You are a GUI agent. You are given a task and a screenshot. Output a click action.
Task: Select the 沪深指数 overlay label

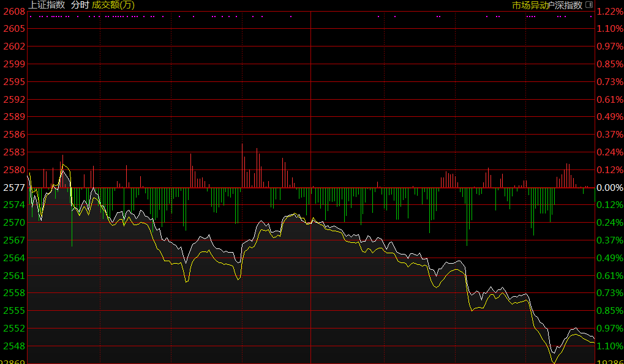point(564,5)
